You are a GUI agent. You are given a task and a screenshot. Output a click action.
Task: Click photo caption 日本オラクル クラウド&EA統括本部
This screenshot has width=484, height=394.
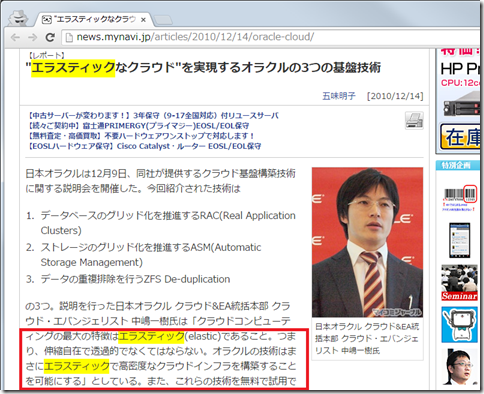click(x=367, y=338)
